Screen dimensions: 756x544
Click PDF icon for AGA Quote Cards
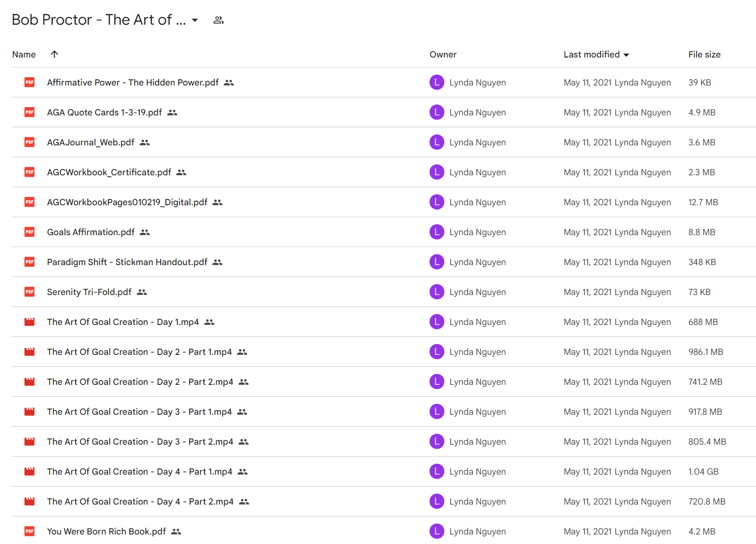tap(29, 112)
